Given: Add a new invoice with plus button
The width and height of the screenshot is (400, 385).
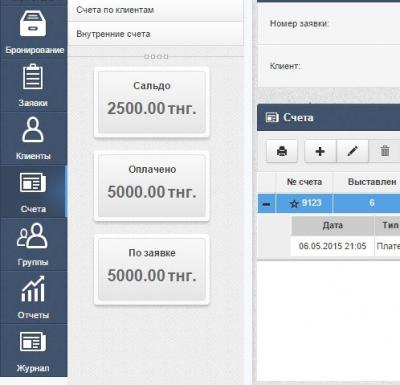Looking at the screenshot, I should click(x=320, y=151).
